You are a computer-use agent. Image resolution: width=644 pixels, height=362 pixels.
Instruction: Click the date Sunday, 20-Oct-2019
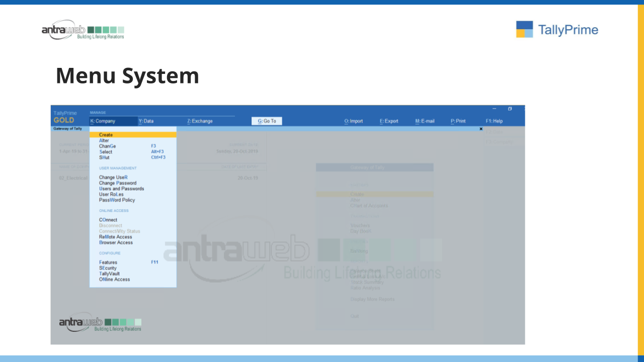coord(237,151)
